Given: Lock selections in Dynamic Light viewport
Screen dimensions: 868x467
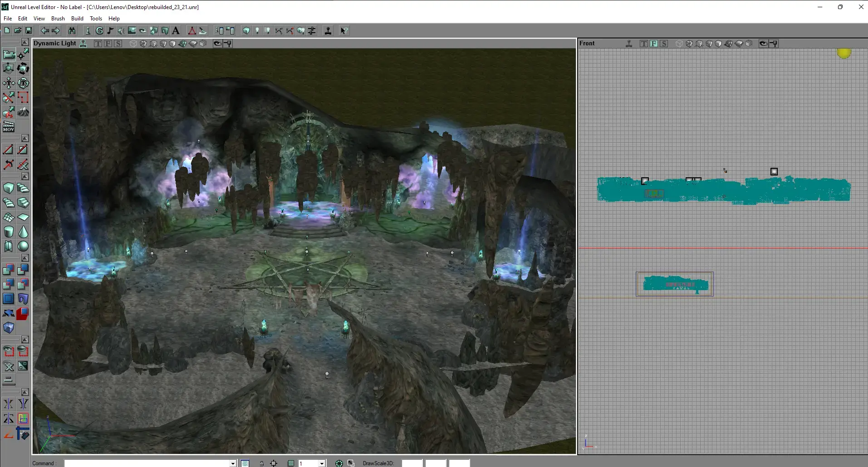Looking at the screenshot, I should [228, 44].
